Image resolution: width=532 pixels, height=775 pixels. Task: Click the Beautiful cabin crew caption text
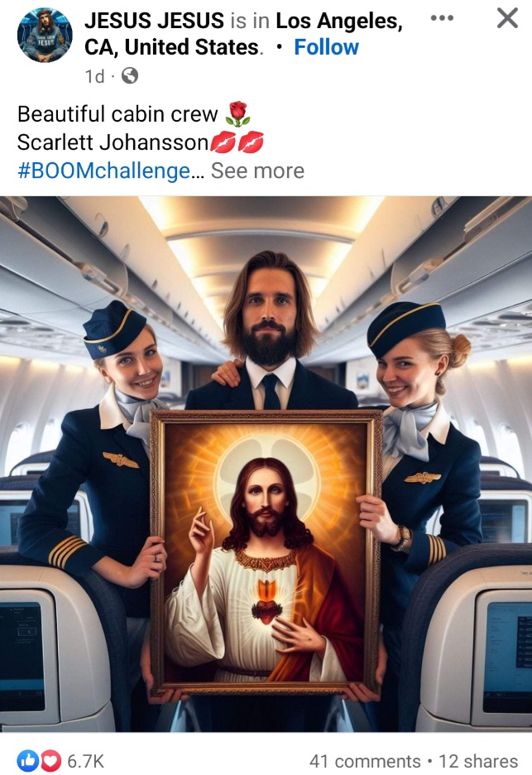click(117, 114)
